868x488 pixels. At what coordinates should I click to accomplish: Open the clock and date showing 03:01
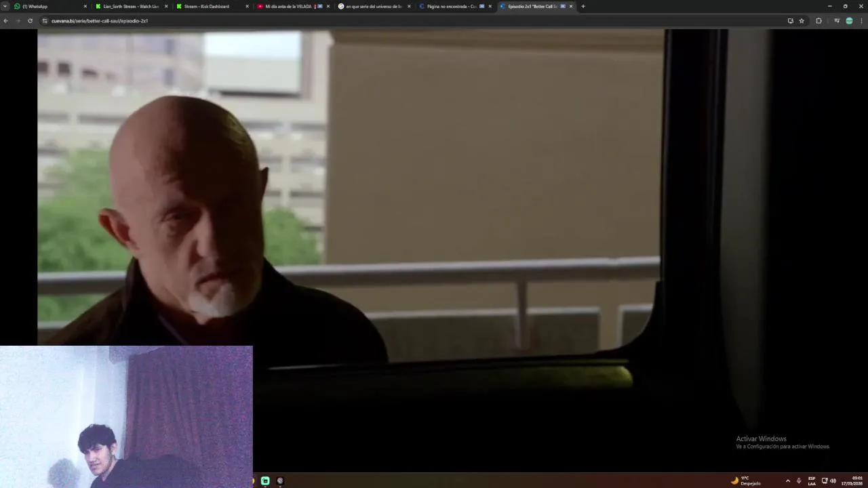[x=852, y=481]
